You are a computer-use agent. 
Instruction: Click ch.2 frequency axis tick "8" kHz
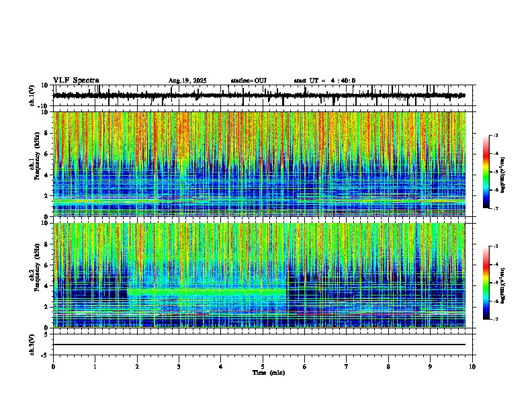point(46,244)
